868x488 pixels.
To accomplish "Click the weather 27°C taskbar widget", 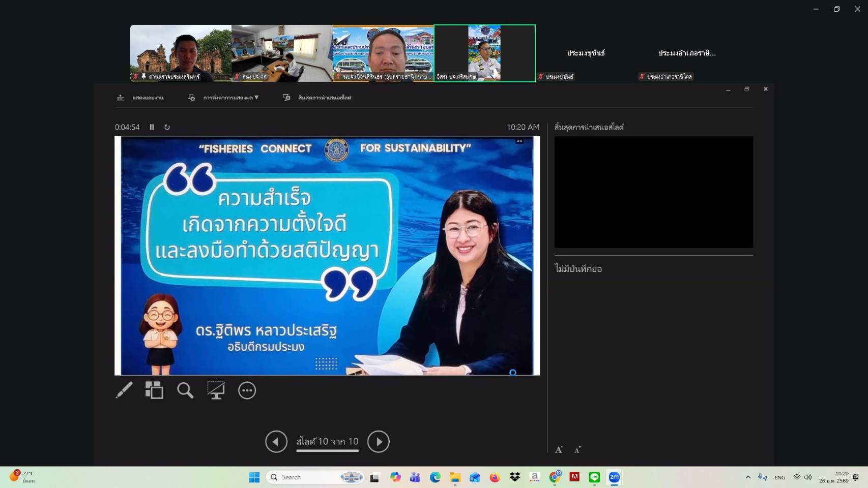I will pyautogui.click(x=21, y=477).
